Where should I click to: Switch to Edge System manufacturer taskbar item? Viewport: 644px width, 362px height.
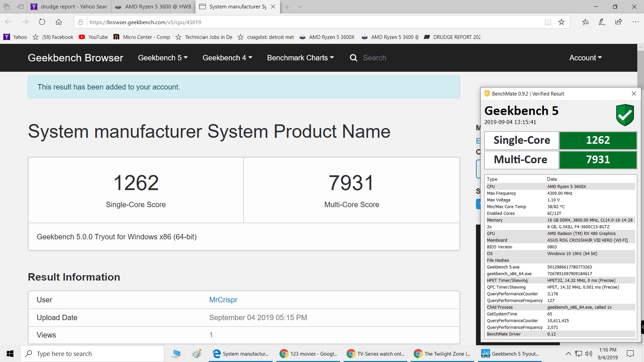(x=241, y=354)
